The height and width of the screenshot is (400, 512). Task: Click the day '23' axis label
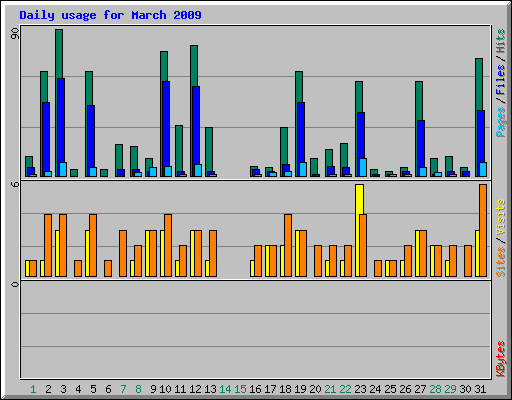tap(360, 389)
